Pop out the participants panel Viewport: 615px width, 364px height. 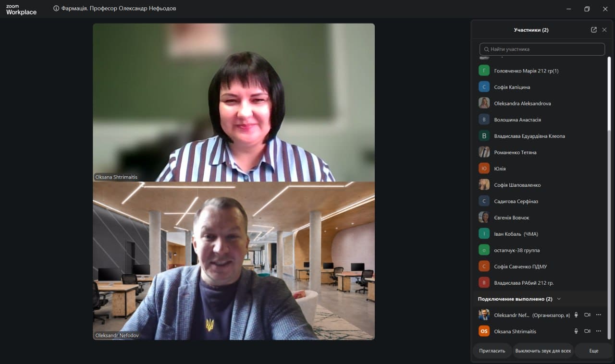click(x=594, y=30)
